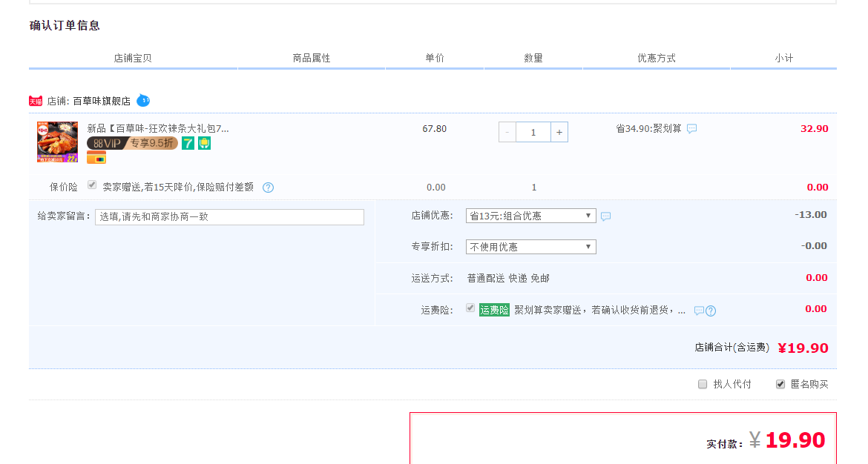Screen dimensions: 868x464
Task: Toggle the 保价险 checkbox
Action: (92, 185)
